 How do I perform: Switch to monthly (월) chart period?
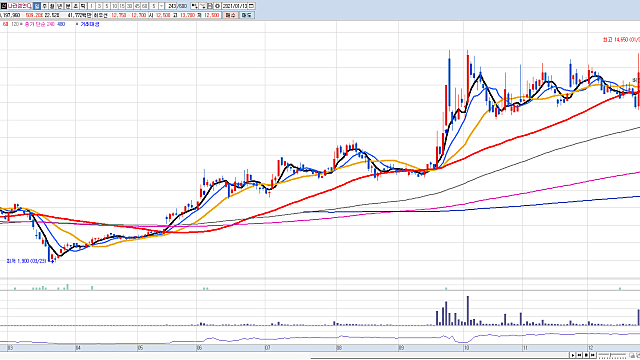click(x=52, y=6)
